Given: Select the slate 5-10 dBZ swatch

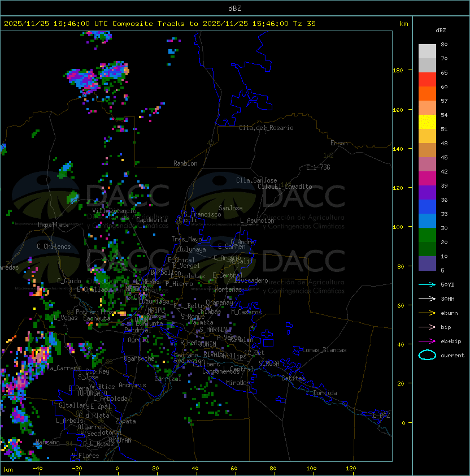Looking at the screenshot, I should point(427,263).
